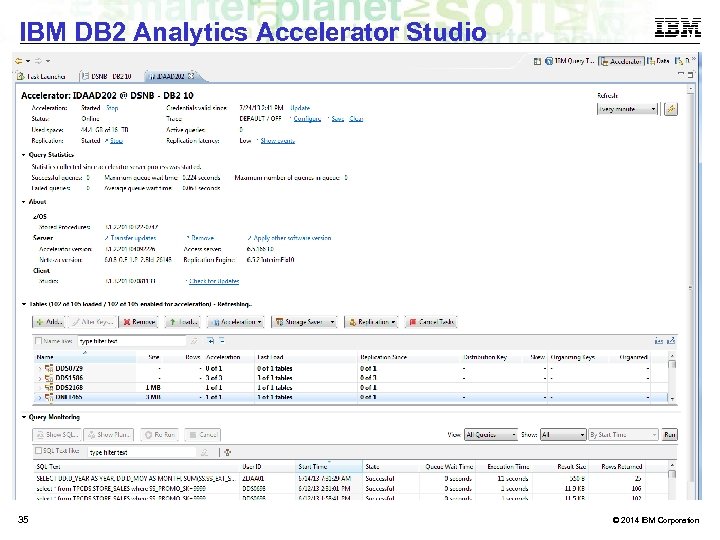Click the refresh now icon beside Refresh dropdown

(671, 109)
